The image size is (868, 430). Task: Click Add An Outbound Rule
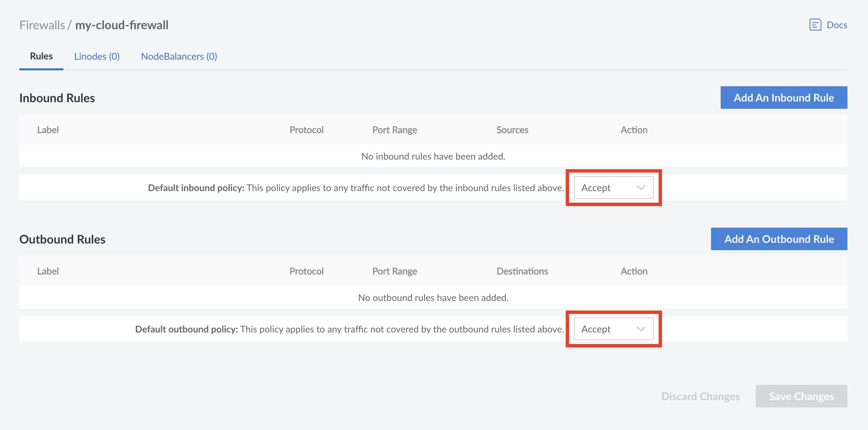click(779, 239)
